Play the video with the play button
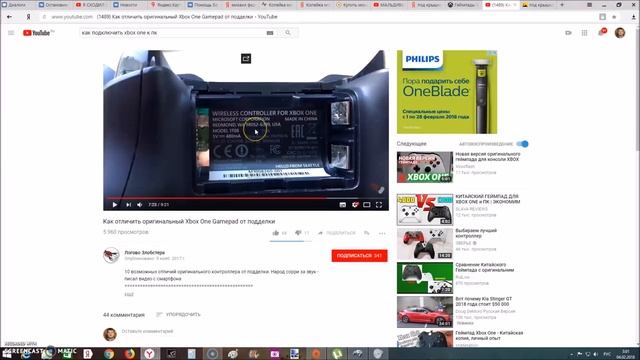Image resolution: width=640 pixels, height=360 pixels. pos(115,204)
